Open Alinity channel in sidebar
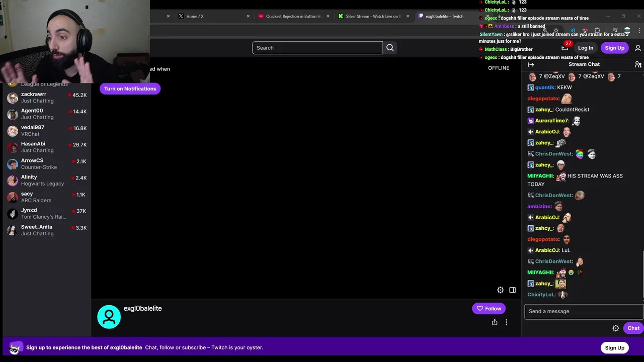 coord(46,180)
